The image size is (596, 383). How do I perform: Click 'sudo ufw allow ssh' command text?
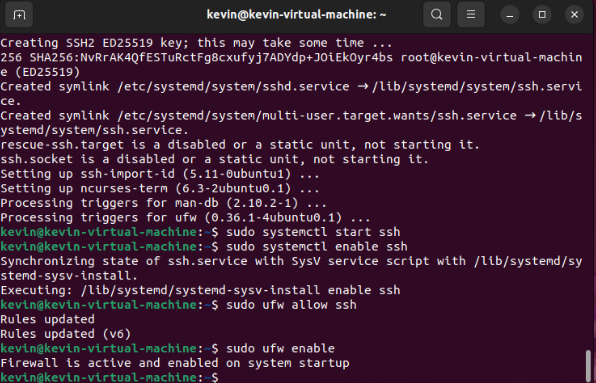point(291,305)
